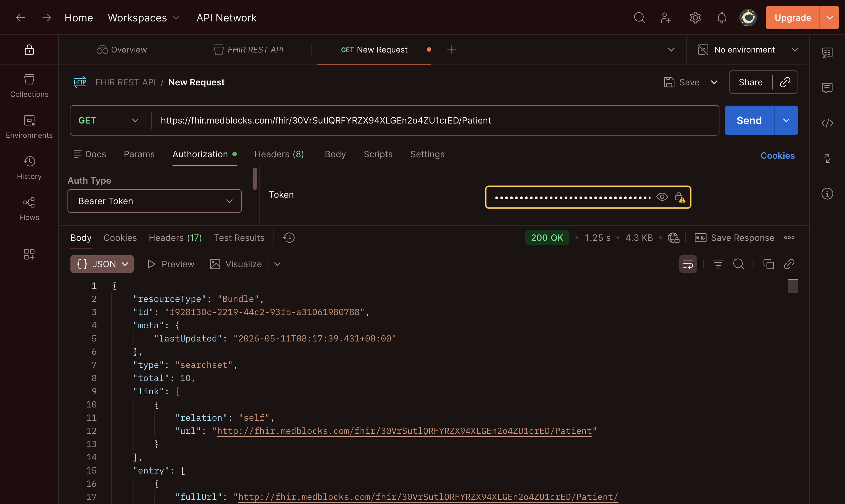Click Save Response
The height and width of the screenshot is (504, 845).
click(x=734, y=238)
